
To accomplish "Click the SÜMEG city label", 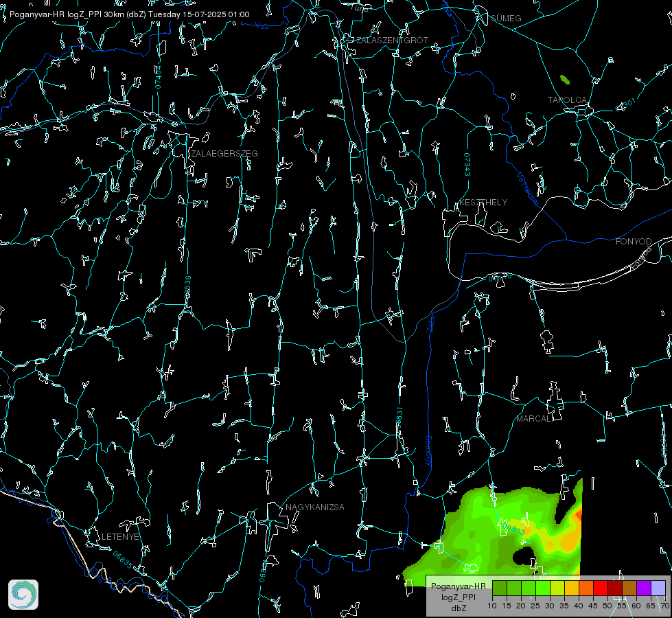I will [506, 18].
